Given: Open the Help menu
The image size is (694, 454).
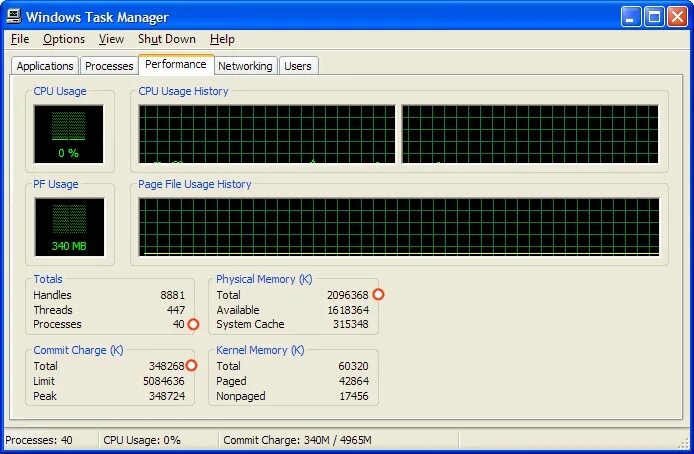Looking at the screenshot, I should pos(222,39).
